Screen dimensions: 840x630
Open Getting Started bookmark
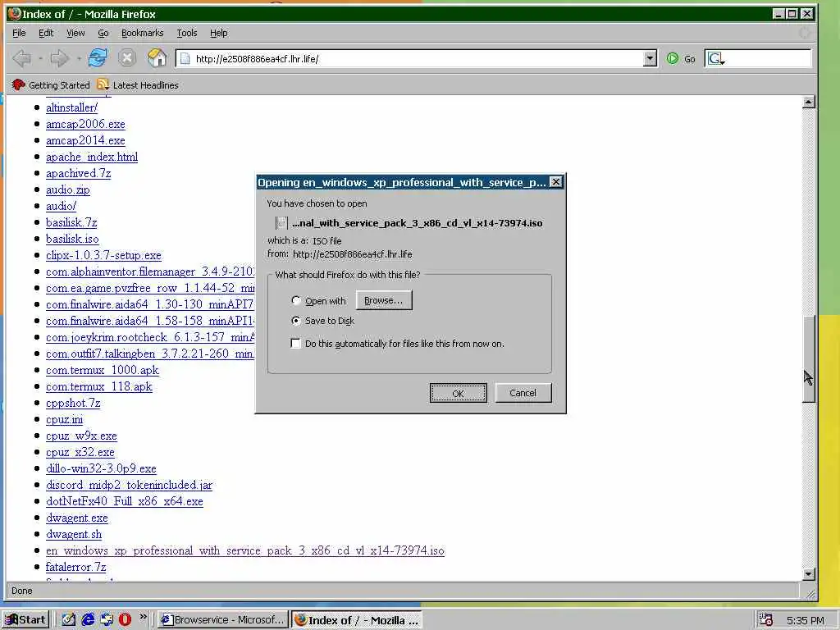(x=52, y=84)
